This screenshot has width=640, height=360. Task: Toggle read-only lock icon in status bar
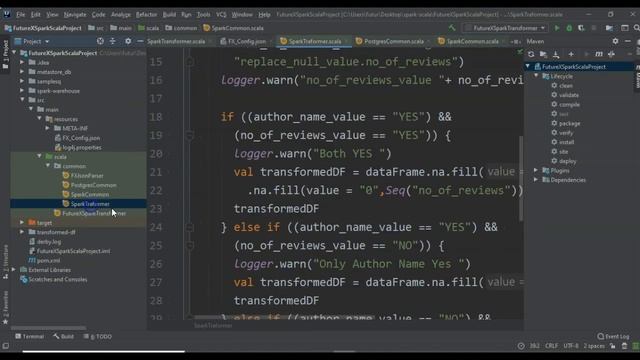coord(613,346)
